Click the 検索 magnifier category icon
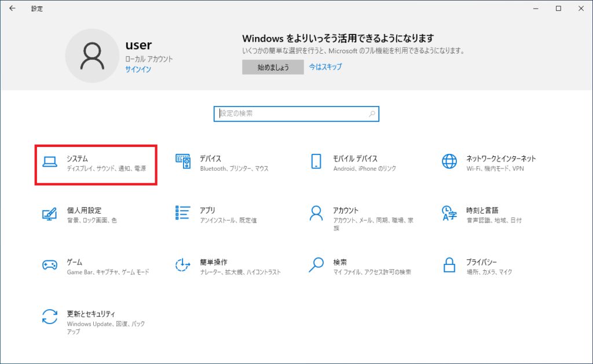The width and height of the screenshot is (593, 364). pyautogui.click(x=316, y=265)
